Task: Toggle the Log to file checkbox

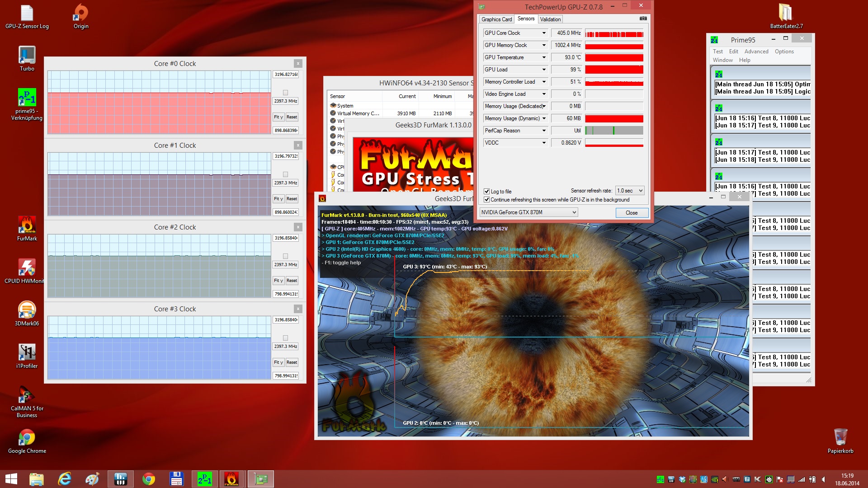Action: tap(487, 192)
